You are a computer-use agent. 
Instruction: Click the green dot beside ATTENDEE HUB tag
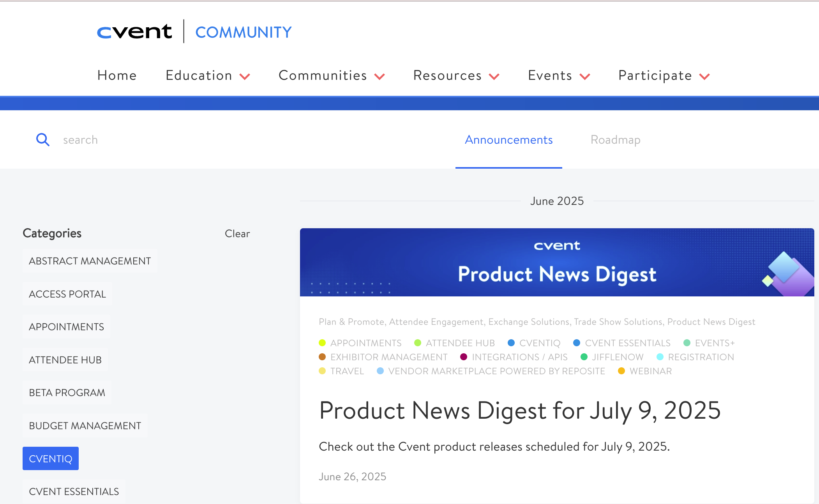click(x=418, y=343)
